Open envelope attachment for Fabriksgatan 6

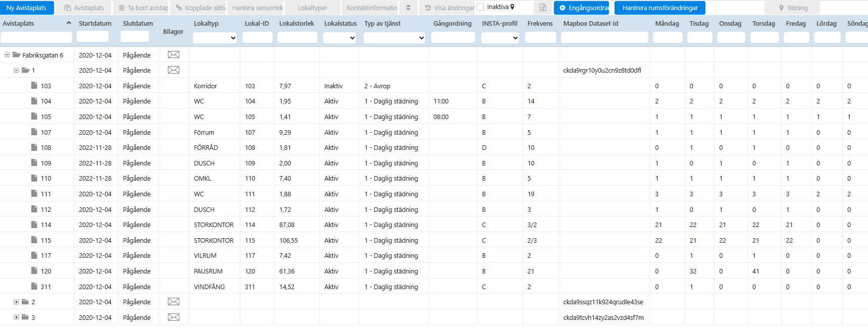pos(174,54)
